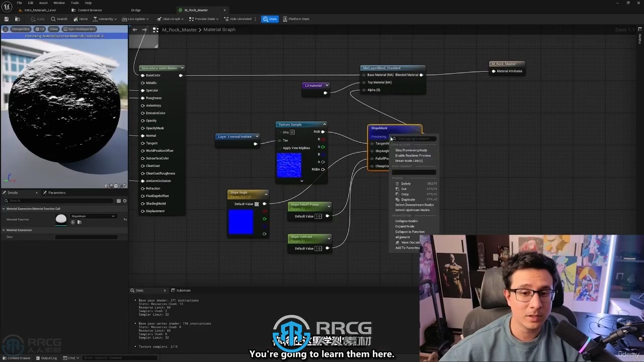Go forward with the graph right arrow
The image size is (644, 362).
pos(144,30)
